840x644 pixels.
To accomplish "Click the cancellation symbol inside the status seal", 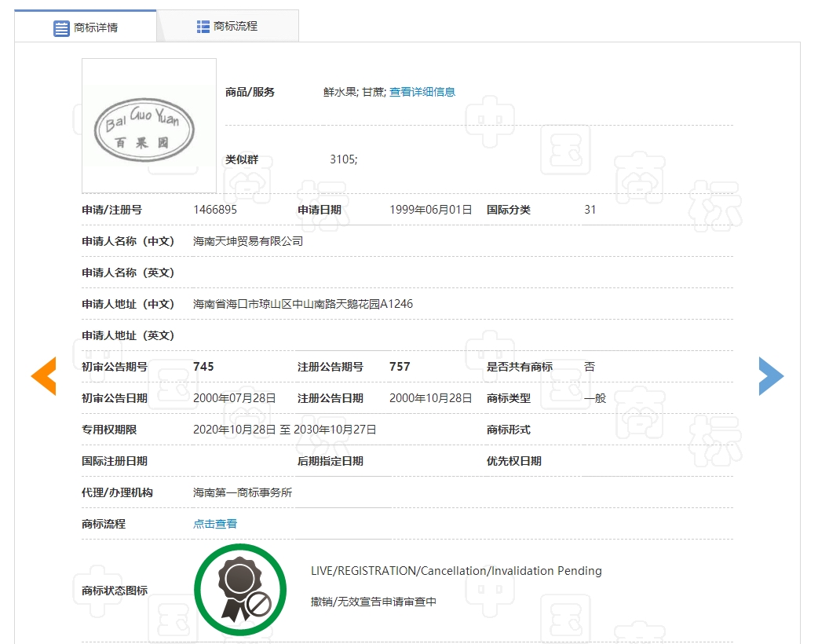I will point(260,604).
